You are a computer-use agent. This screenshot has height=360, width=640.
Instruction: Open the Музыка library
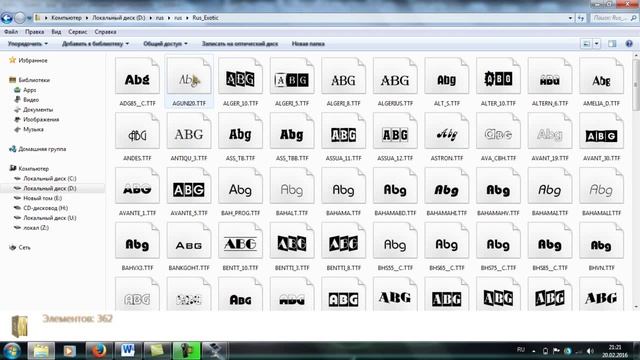click(x=33, y=129)
